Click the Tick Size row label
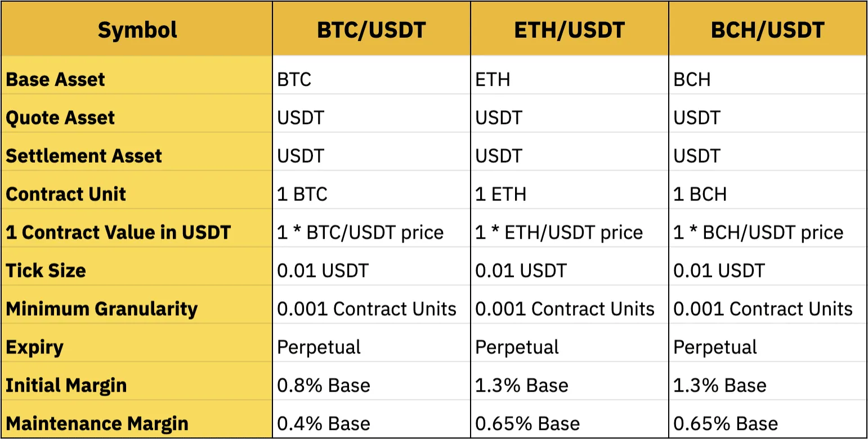The image size is (868, 439). [x=46, y=271]
